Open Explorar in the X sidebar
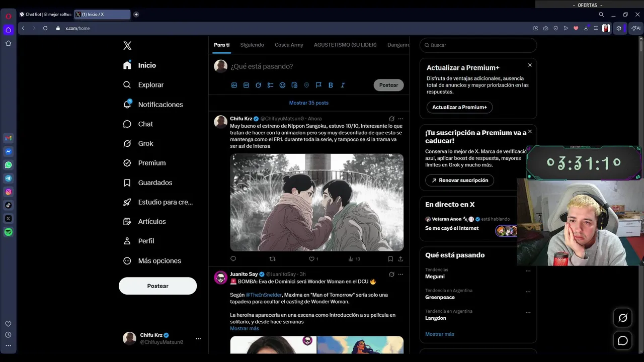 [144, 85]
